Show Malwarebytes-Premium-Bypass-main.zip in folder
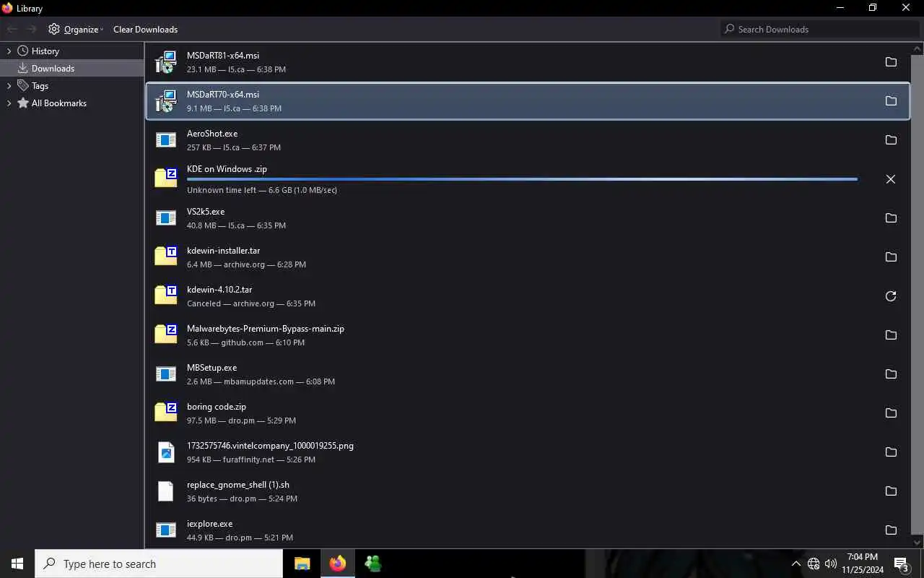This screenshot has height=578, width=924. [x=891, y=335]
